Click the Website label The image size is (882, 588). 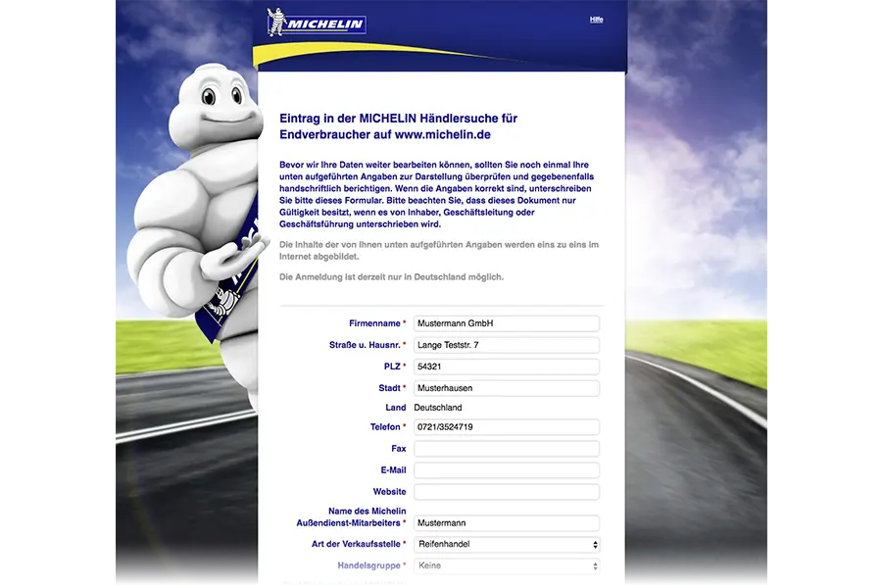pos(389,492)
